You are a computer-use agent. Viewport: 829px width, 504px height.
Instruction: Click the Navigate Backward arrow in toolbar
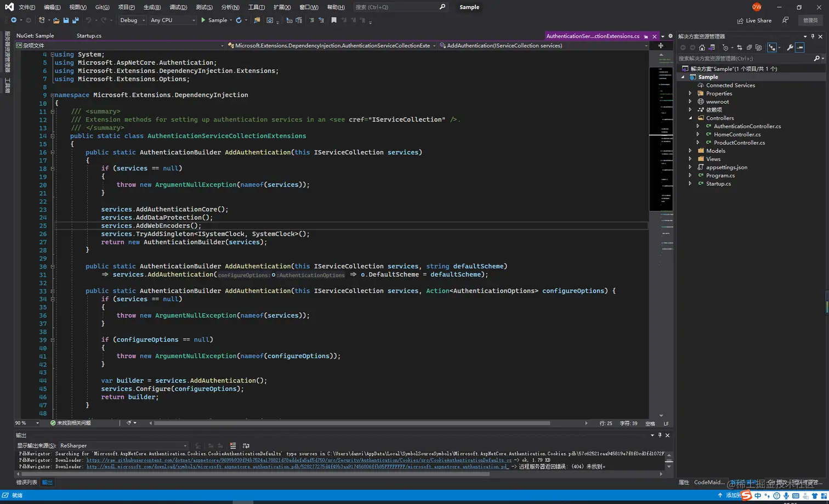[14, 20]
